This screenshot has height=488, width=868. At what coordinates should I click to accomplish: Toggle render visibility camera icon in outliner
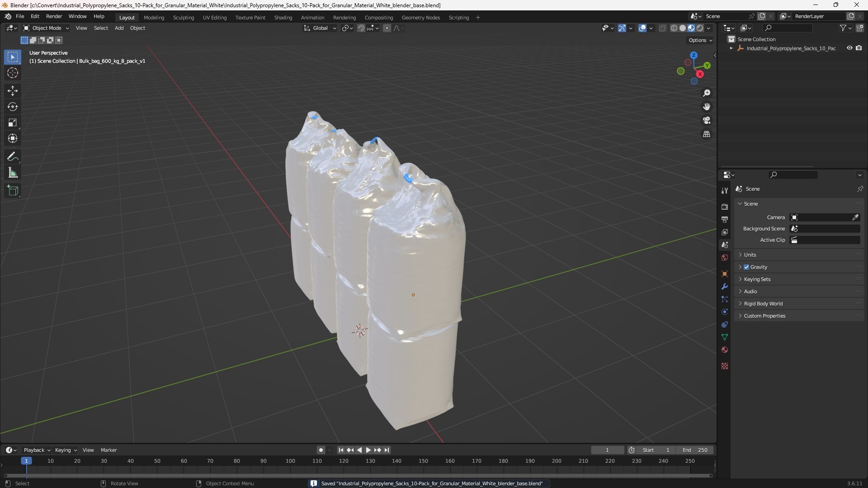pyautogui.click(x=859, y=48)
